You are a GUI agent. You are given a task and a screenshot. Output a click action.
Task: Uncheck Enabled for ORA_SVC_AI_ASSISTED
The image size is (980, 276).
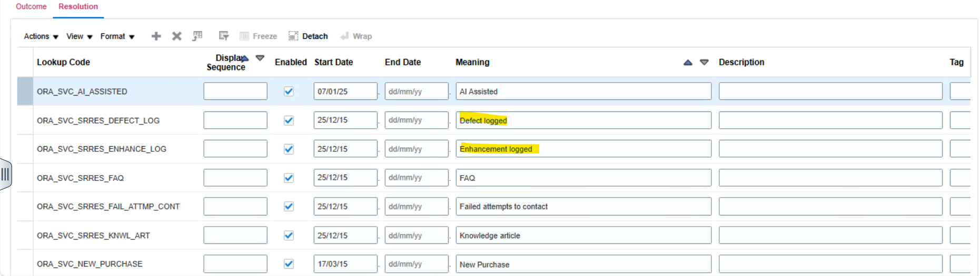289,91
